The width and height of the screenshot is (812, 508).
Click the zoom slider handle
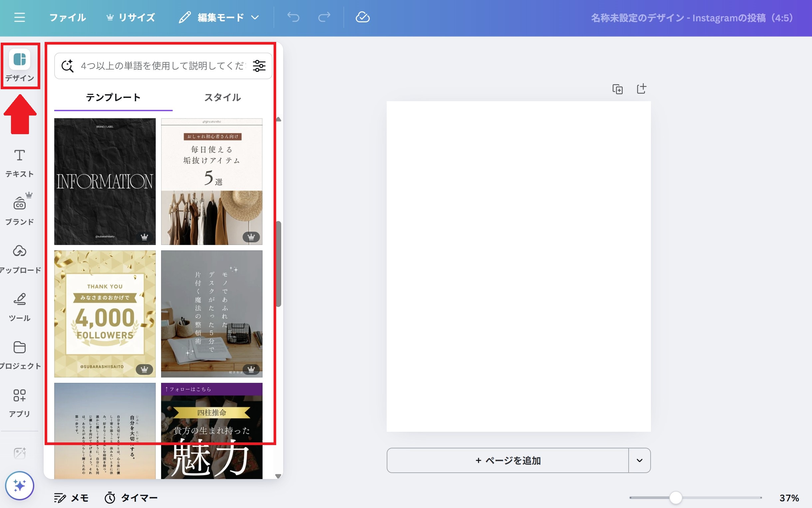(675, 498)
